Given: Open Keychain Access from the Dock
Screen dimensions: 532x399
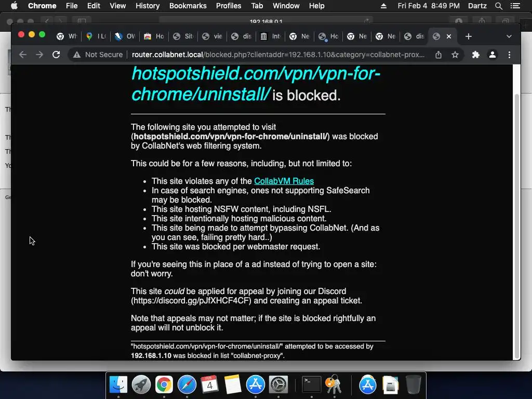Looking at the screenshot, I should [x=334, y=385].
